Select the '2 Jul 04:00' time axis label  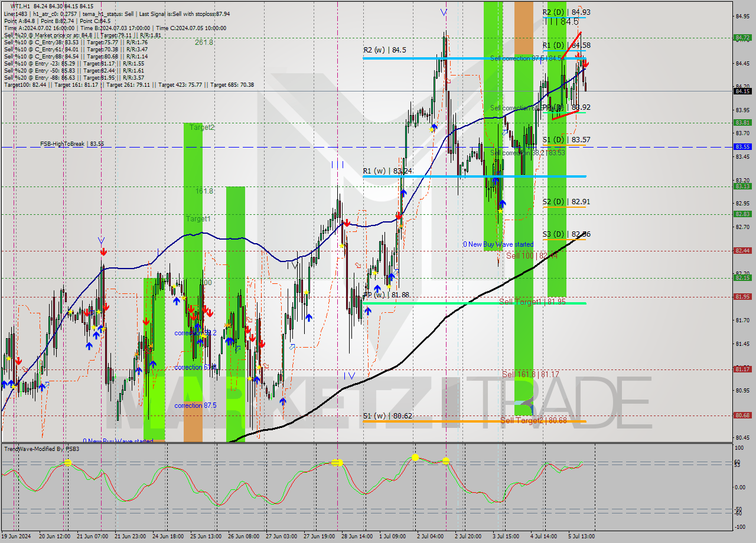(431, 537)
